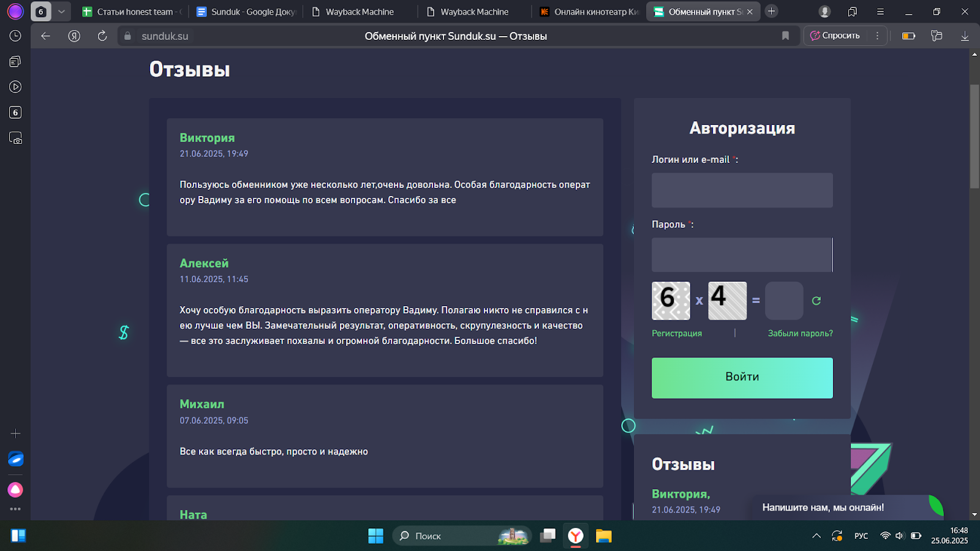Open File Explorer from the taskbar
This screenshot has width=980, height=551.
pos(604,536)
